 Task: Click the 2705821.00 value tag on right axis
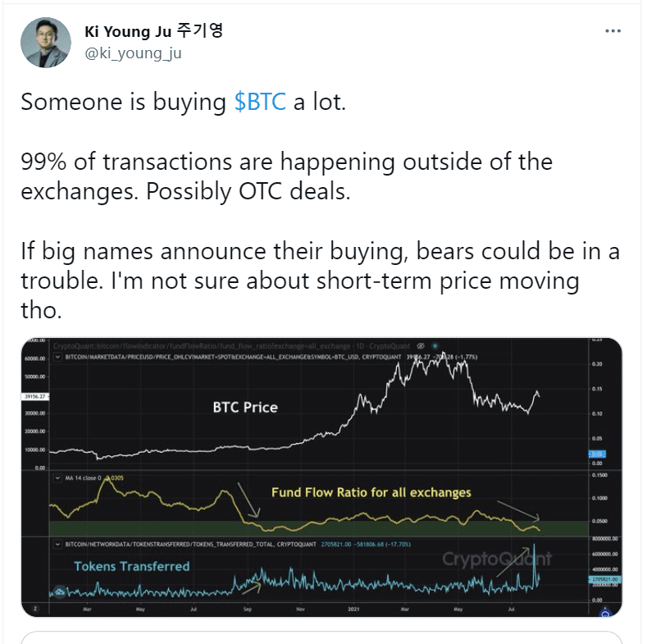pos(604,579)
